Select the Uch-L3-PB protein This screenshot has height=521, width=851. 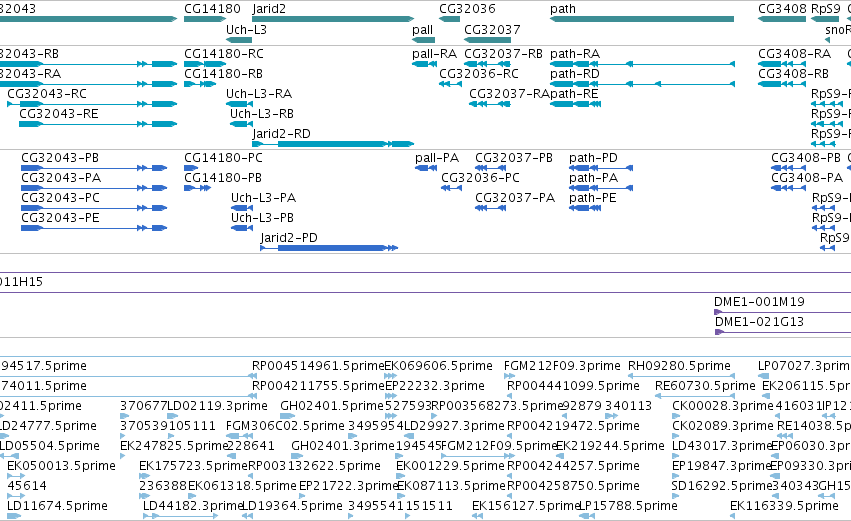tap(242, 228)
